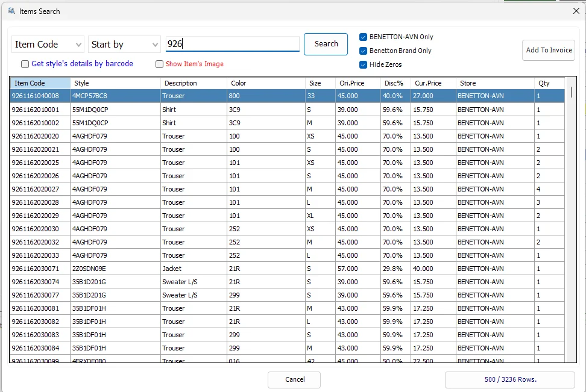Toggle BENETTON-AVN Only checkbox
The height and width of the screenshot is (392, 586).
pyautogui.click(x=363, y=37)
